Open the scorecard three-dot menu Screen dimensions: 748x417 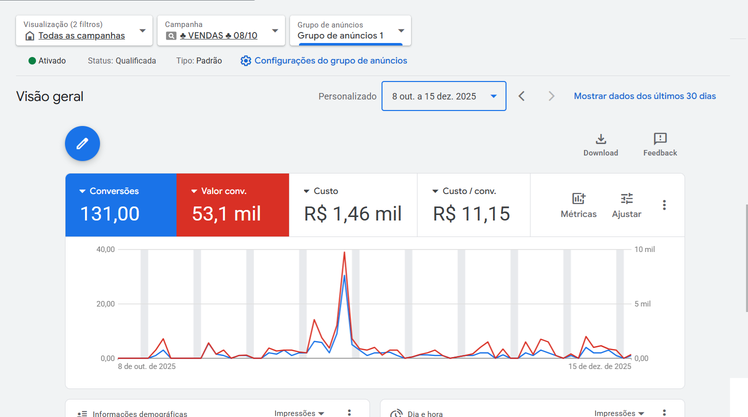click(x=664, y=205)
